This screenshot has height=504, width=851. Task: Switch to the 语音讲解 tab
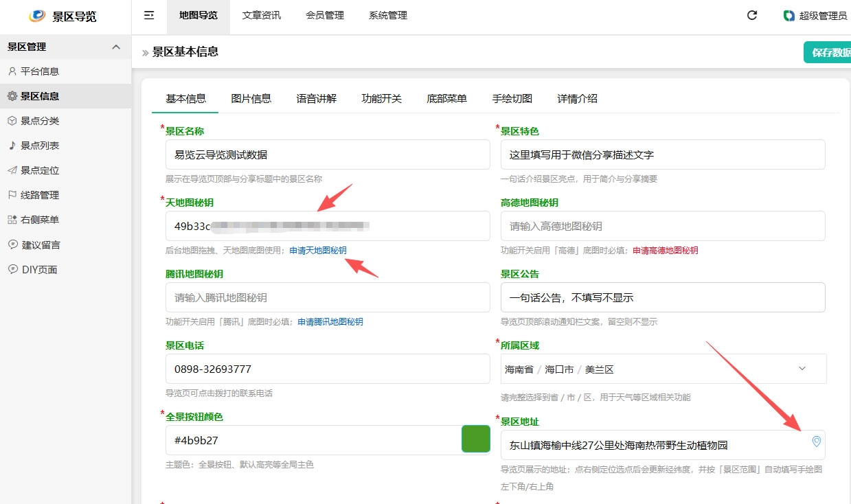click(x=317, y=99)
